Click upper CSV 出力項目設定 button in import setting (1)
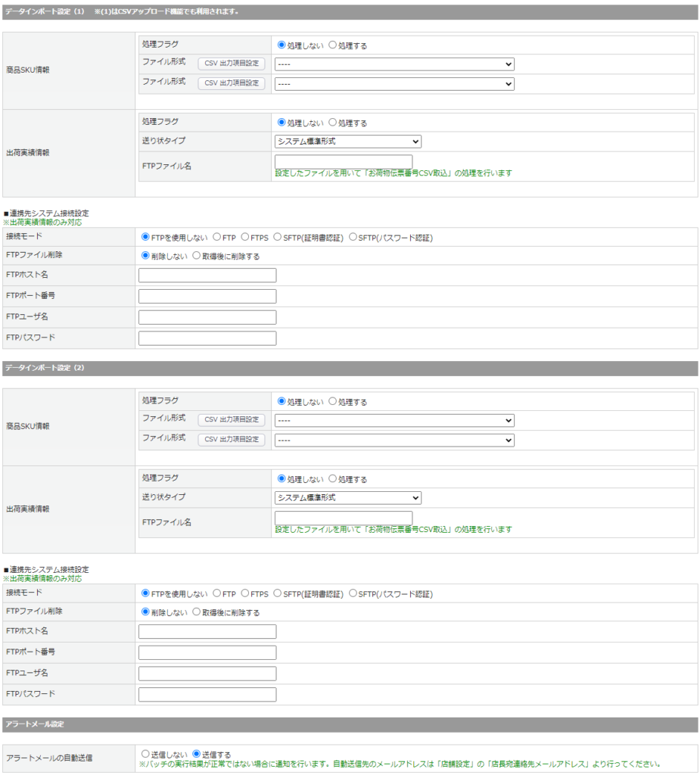The width and height of the screenshot is (700, 775). point(232,64)
